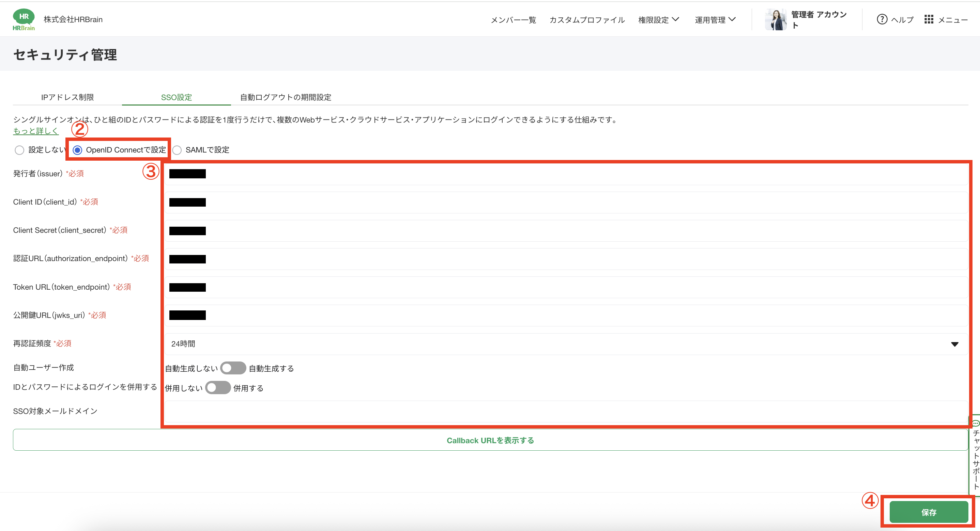Screen dimensions: 980x531
Task: Expand the '権限設定' menu
Action: tap(658, 20)
